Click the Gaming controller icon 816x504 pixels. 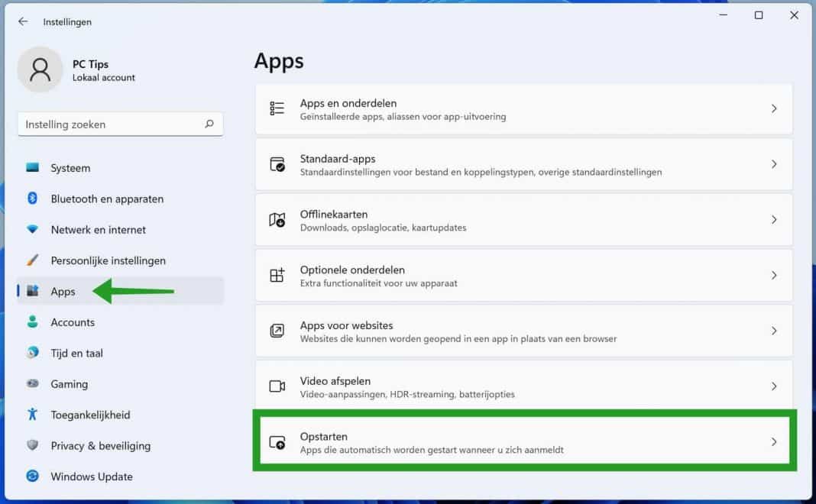click(x=32, y=384)
